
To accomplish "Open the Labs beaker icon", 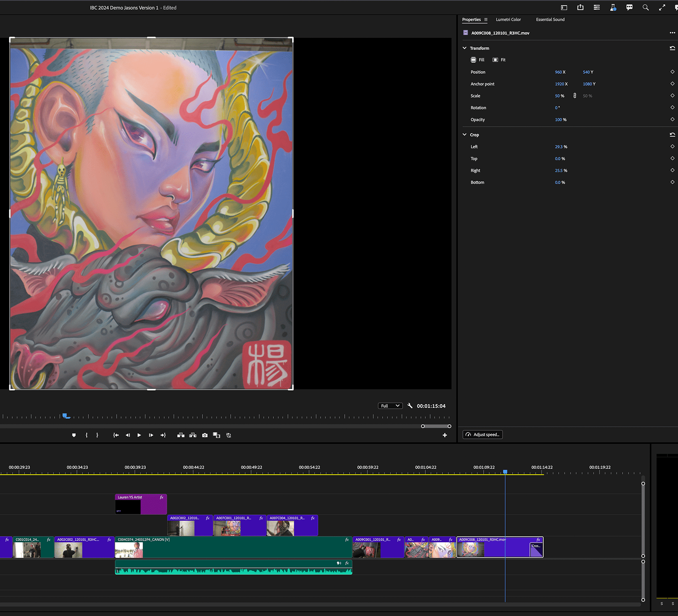I will click(613, 7).
